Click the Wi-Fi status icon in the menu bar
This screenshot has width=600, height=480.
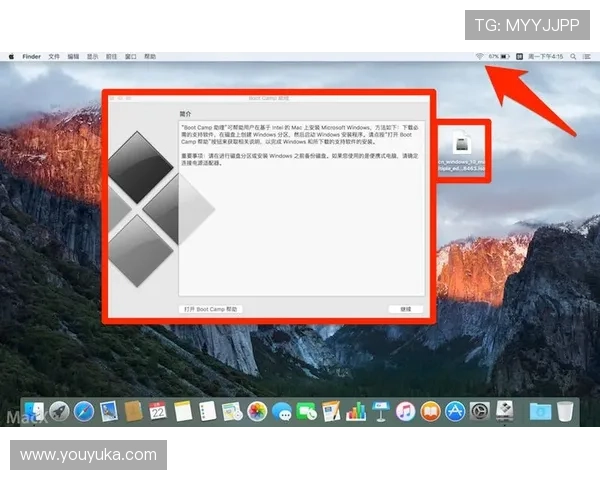tap(479, 57)
